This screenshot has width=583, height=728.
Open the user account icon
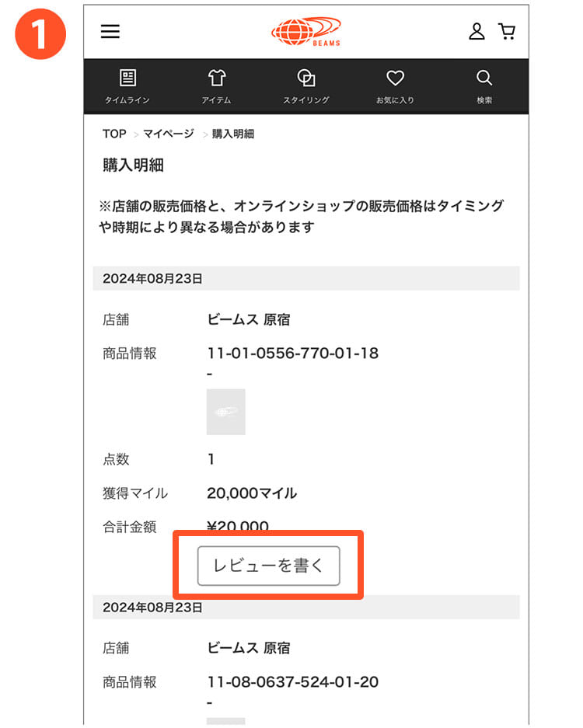[x=477, y=31]
